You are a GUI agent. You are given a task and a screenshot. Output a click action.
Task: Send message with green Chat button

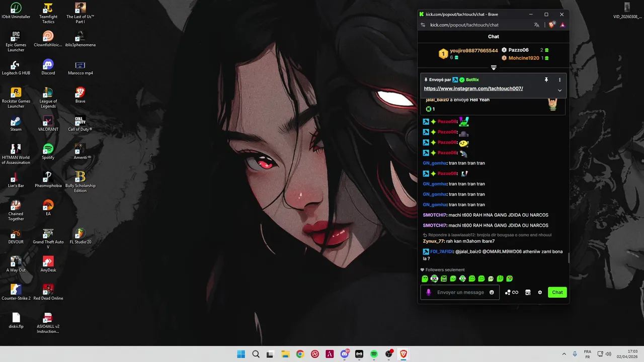click(x=557, y=292)
